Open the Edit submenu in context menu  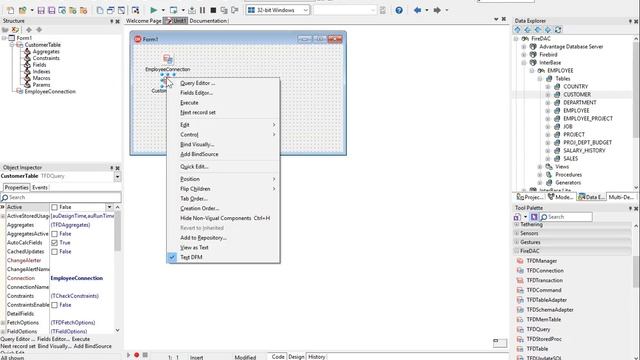point(223,125)
